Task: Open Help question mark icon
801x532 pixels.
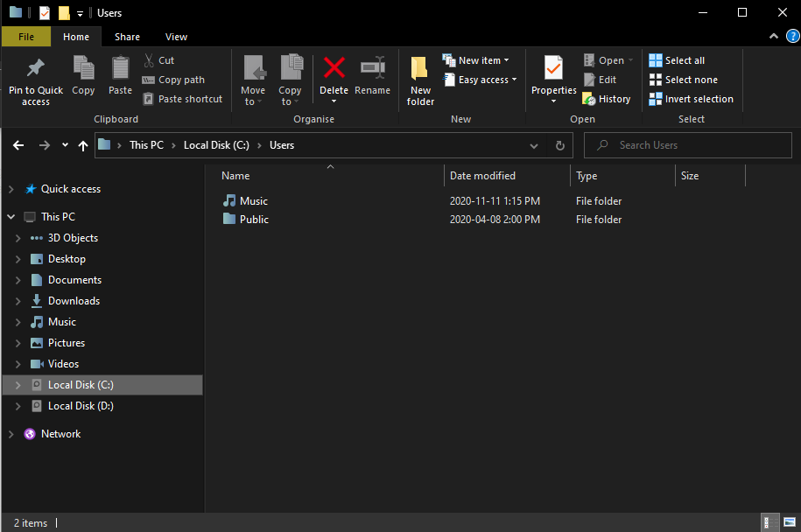Action: click(793, 36)
